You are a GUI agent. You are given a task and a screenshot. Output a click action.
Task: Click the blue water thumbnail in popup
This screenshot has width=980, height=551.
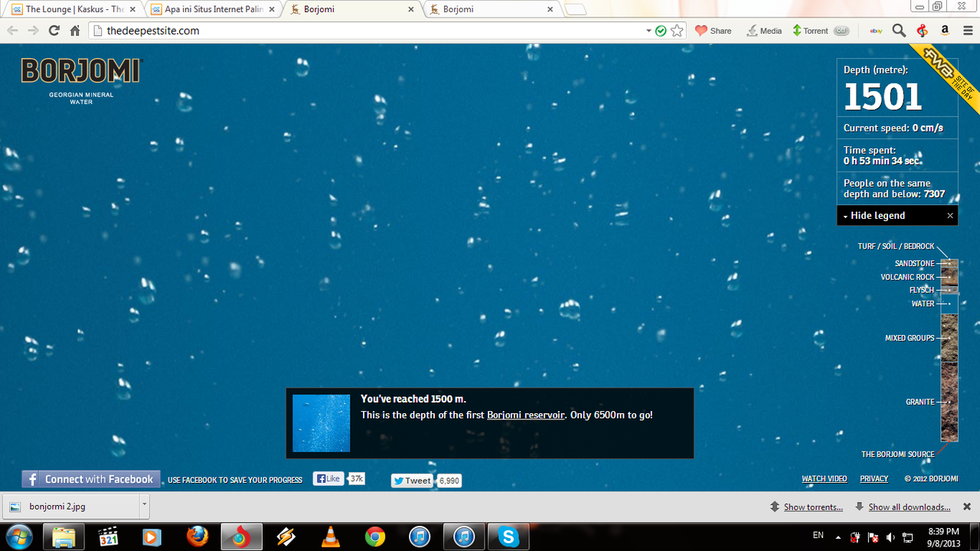(x=321, y=423)
